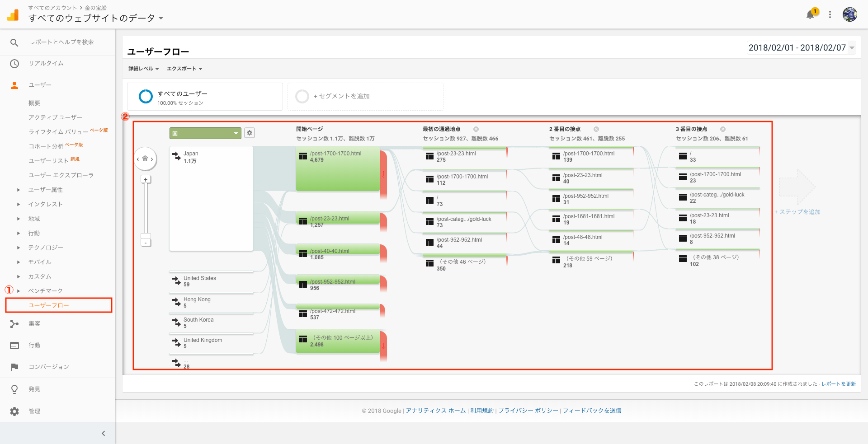
Task: Open the Admin gear icon (管理)
Action: pos(14,411)
